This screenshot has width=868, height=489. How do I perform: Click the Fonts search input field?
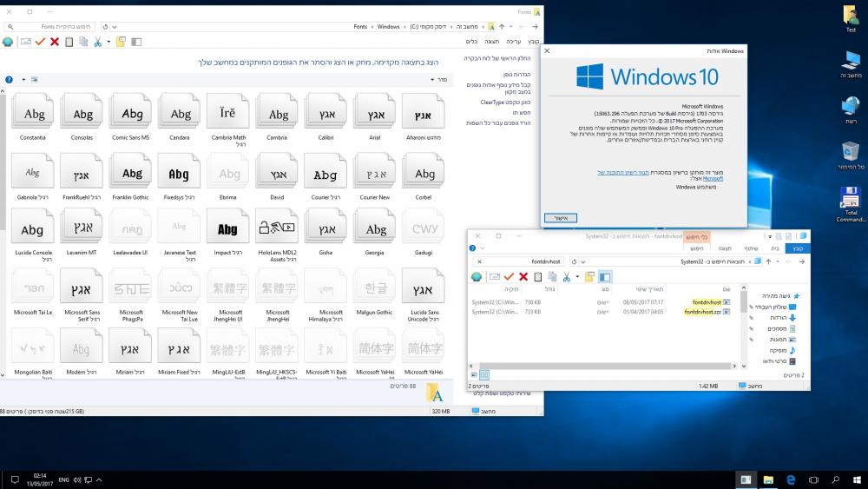tap(49, 27)
